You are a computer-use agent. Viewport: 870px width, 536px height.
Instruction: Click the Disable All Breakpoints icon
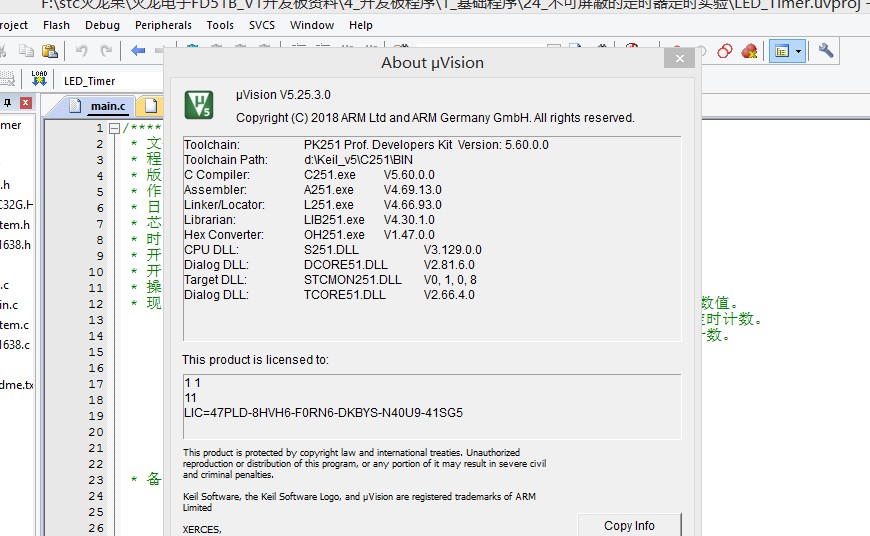pos(725,51)
